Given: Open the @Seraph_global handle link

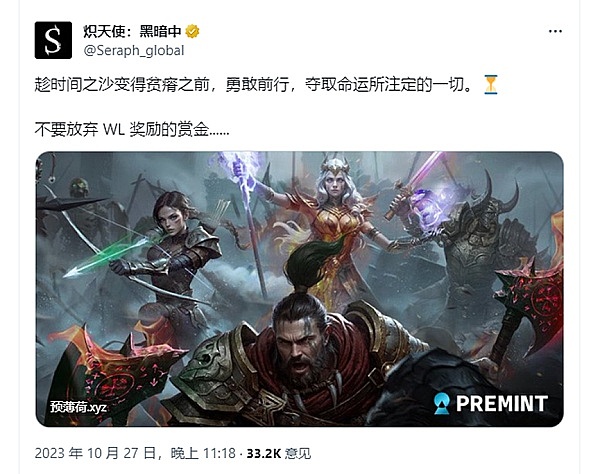Looking at the screenshot, I should coord(134,50).
